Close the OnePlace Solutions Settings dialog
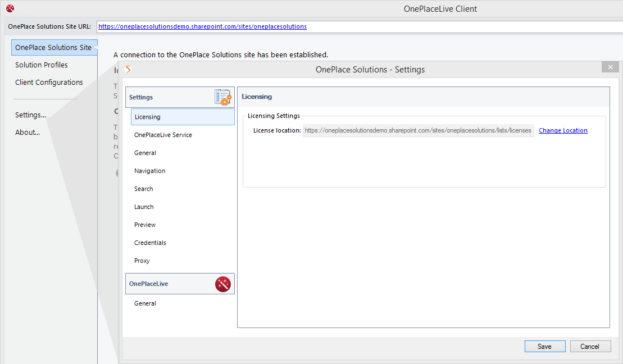Viewport: 623px width, 364px height. [x=610, y=67]
